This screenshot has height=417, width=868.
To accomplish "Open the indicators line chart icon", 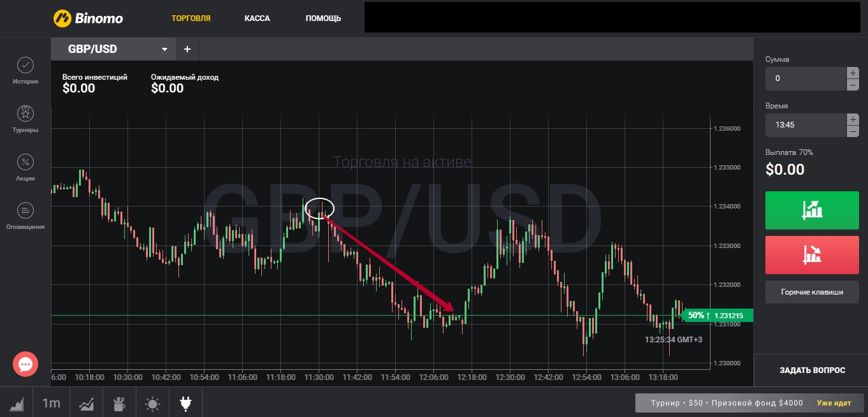I will point(86,403).
